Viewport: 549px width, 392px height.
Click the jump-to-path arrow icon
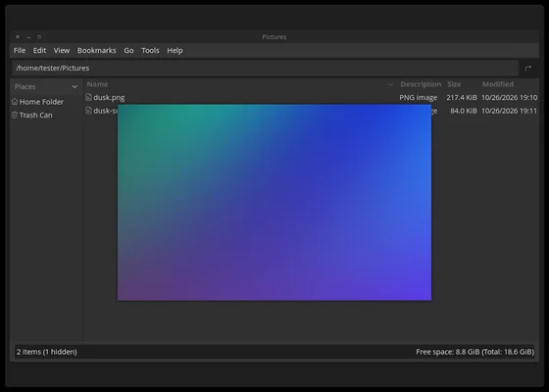528,68
